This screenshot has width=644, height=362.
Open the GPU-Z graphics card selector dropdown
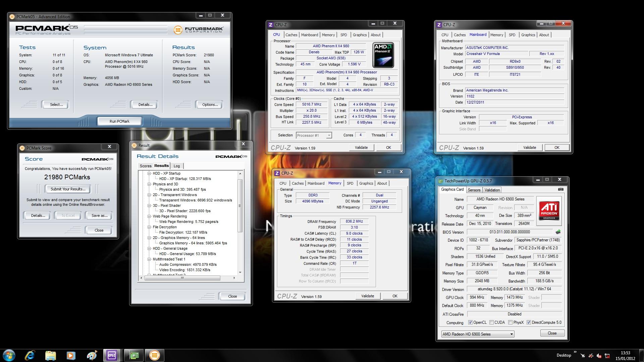pos(478,334)
